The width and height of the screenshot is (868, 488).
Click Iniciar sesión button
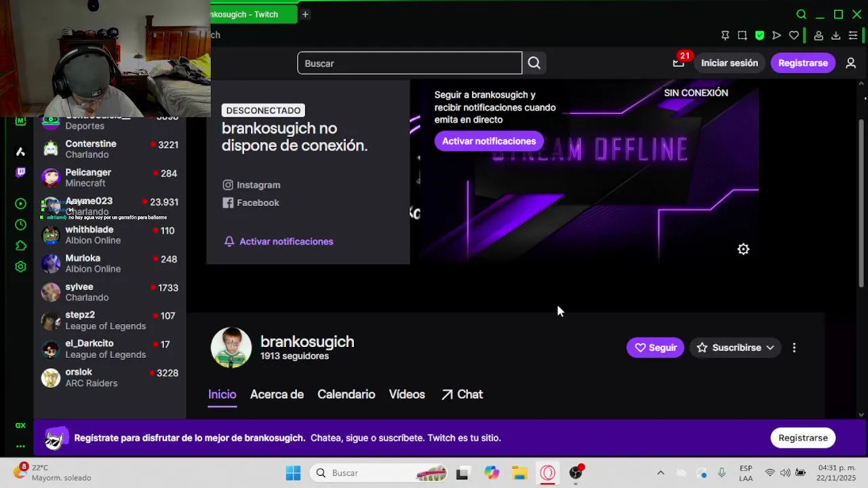(730, 63)
